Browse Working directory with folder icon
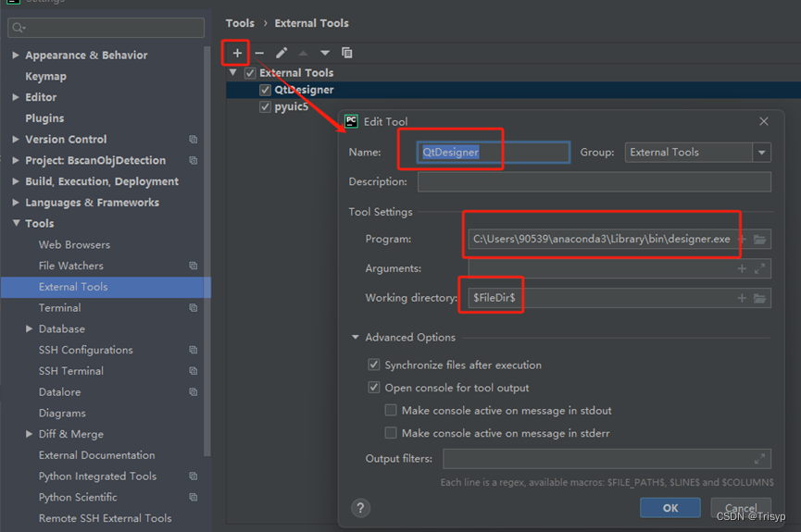 [x=759, y=298]
